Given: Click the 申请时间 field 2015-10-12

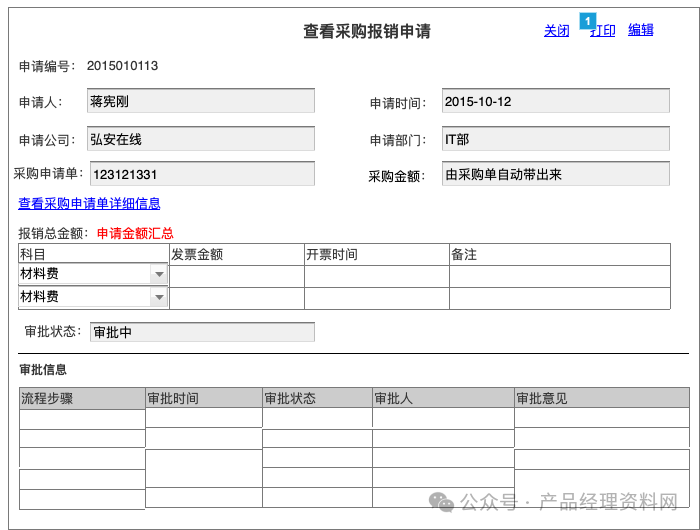Looking at the screenshot, I should pyautogui.click(x=556, y=101).
